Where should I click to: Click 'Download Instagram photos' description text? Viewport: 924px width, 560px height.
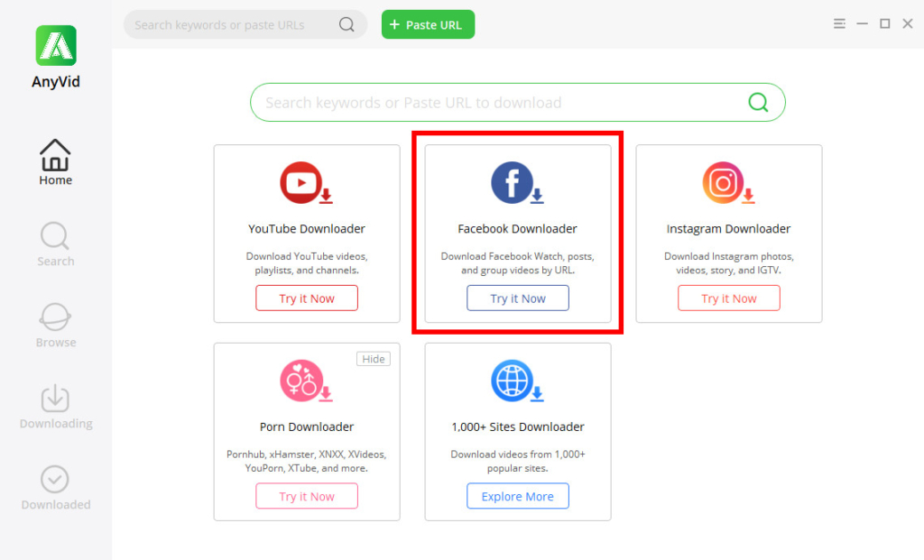728,263
